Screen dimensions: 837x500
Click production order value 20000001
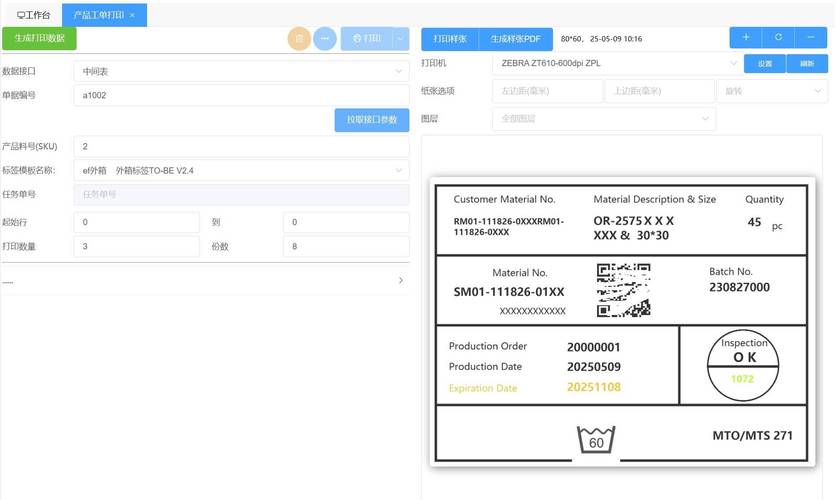click(x=594, y=347)
